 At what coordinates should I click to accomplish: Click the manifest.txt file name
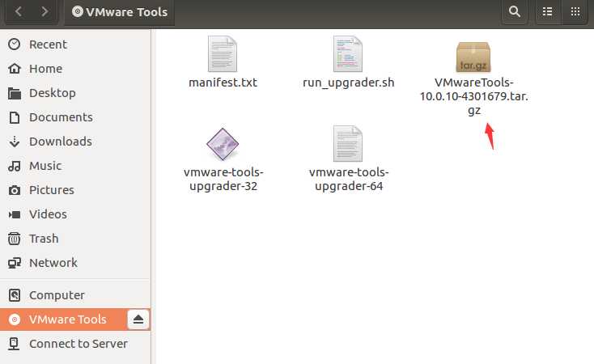[x=223, y=83]
